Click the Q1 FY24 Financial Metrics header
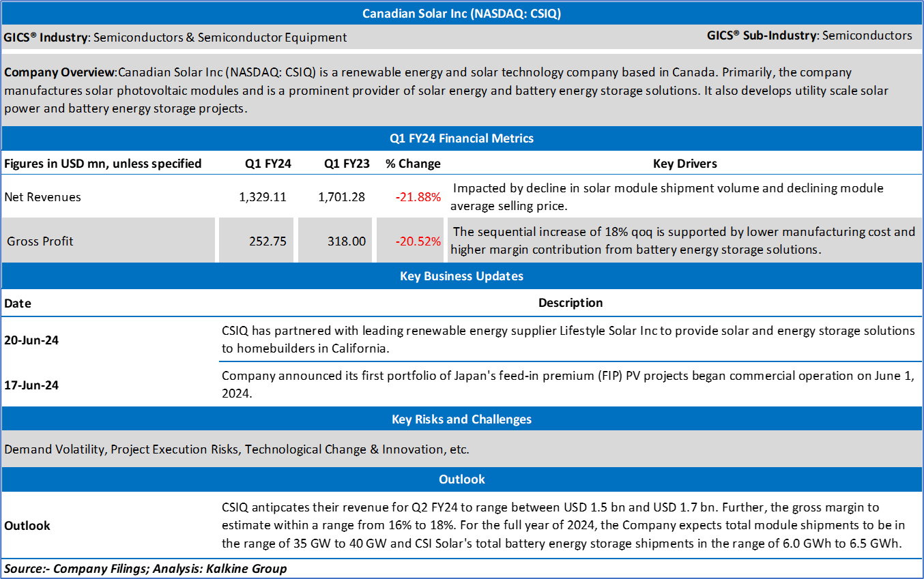 (x=461, y=138)
